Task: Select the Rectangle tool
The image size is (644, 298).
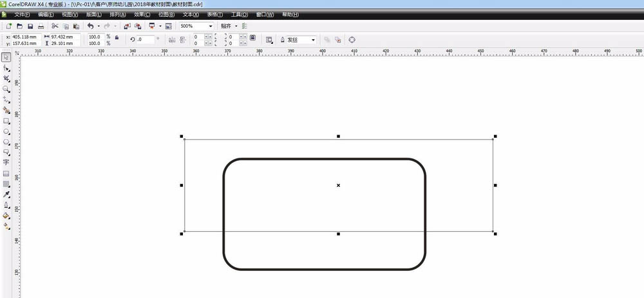Action: point(6,121)
